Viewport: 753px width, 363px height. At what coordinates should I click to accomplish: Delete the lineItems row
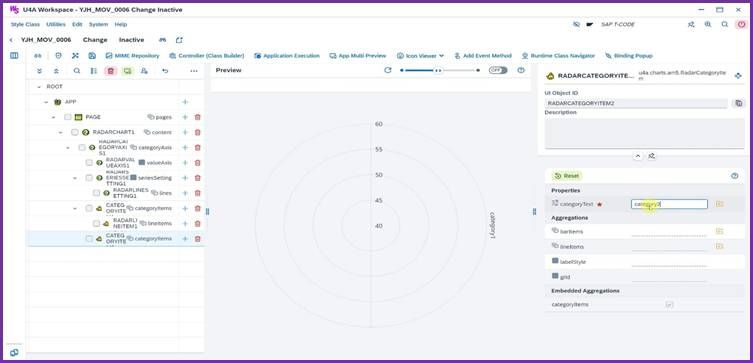click(197, 224)
